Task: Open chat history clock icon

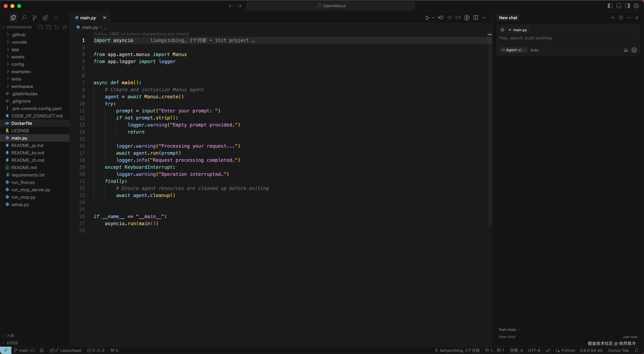Action: (621, 17)
